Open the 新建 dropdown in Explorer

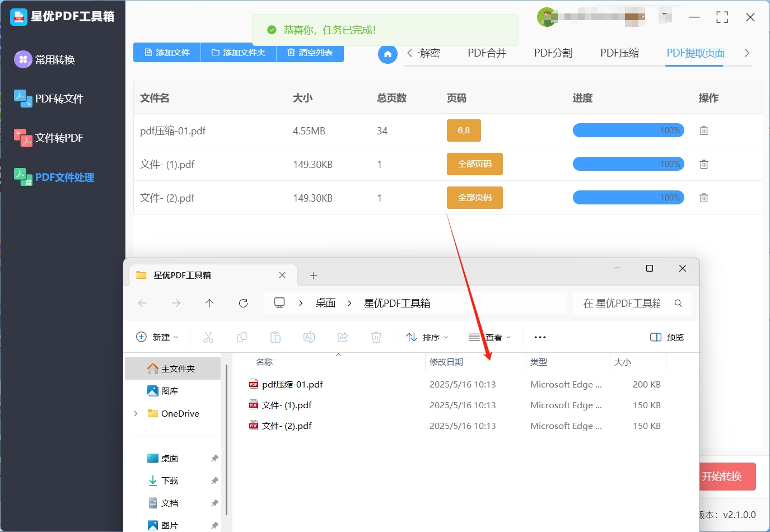[157, 337]
